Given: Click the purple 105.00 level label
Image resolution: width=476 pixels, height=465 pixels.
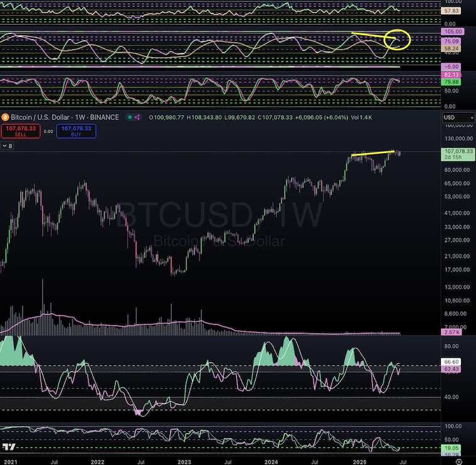Looking at the screenshot, I should (453, 31).
